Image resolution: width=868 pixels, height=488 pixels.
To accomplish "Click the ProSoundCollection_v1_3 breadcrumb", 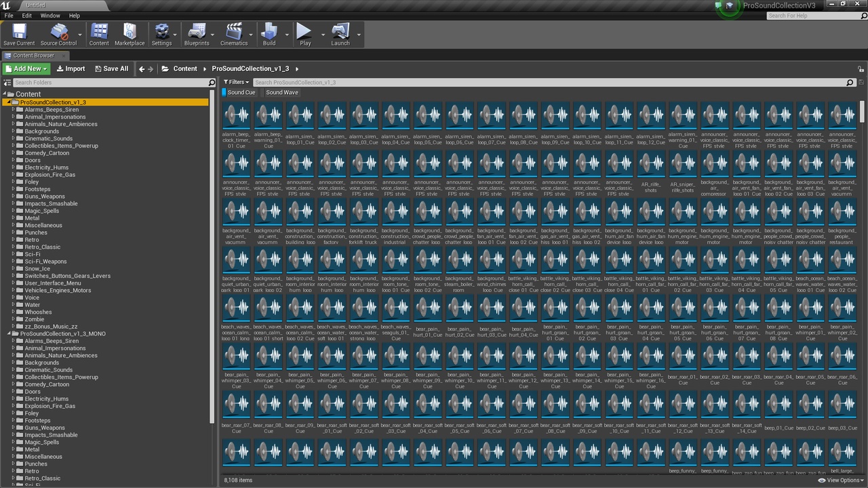I will (x=250, y=68).
